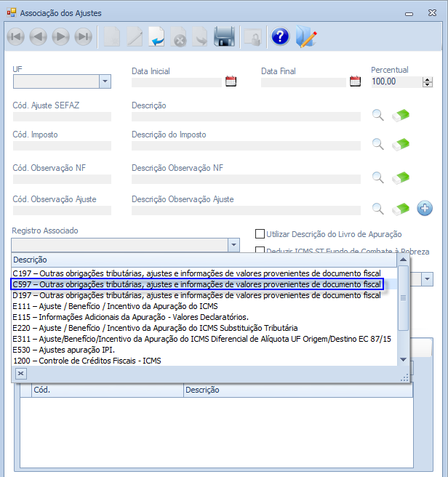The image size is (448, 477).
Task: Click the Cód. Imposto field
Action: (x=62, y=145)
